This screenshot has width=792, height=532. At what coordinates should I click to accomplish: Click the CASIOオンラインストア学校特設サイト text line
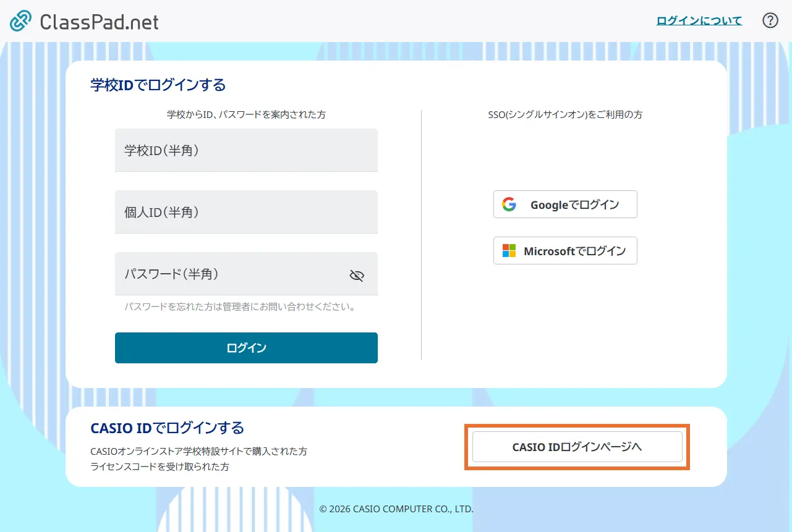[x=198, y=451]
